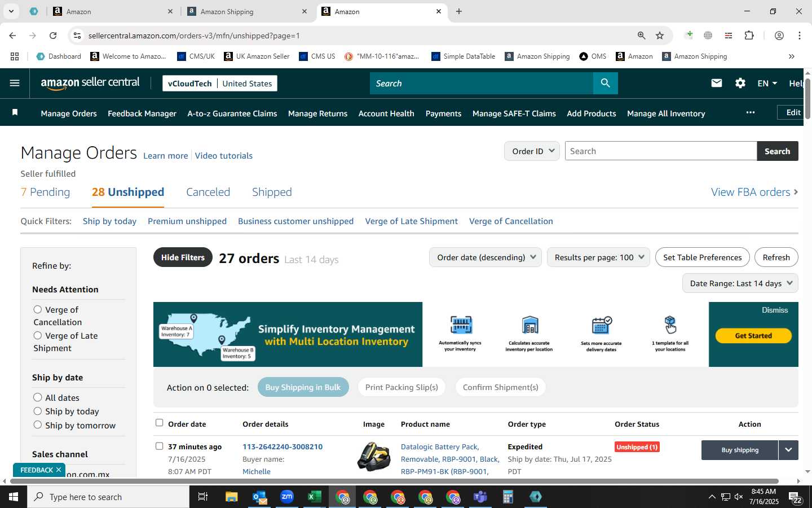
Task: Select the Verge of Late Shipment radio button
Action: click(x=38, y=335)
